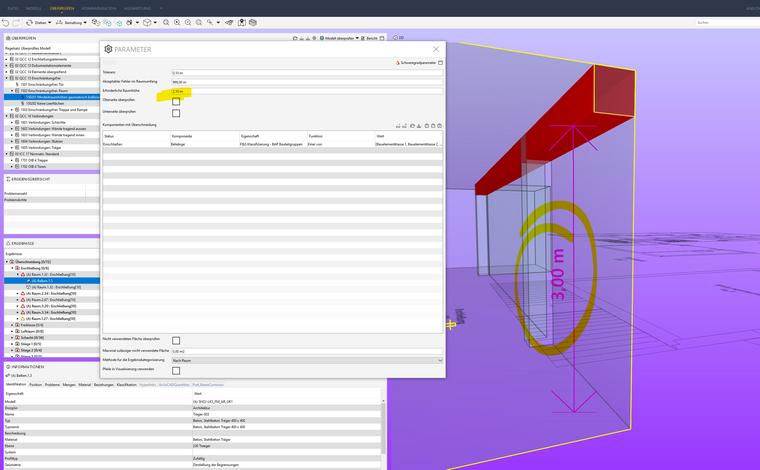Select the Bemaßung dimension tool
This screenshot has width=760, height=470.
[x=69, y=23]
